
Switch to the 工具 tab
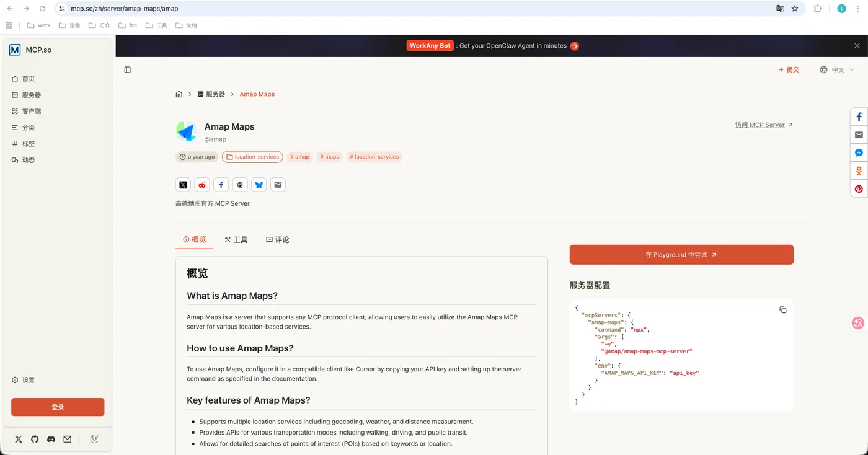tap(236, 240)
